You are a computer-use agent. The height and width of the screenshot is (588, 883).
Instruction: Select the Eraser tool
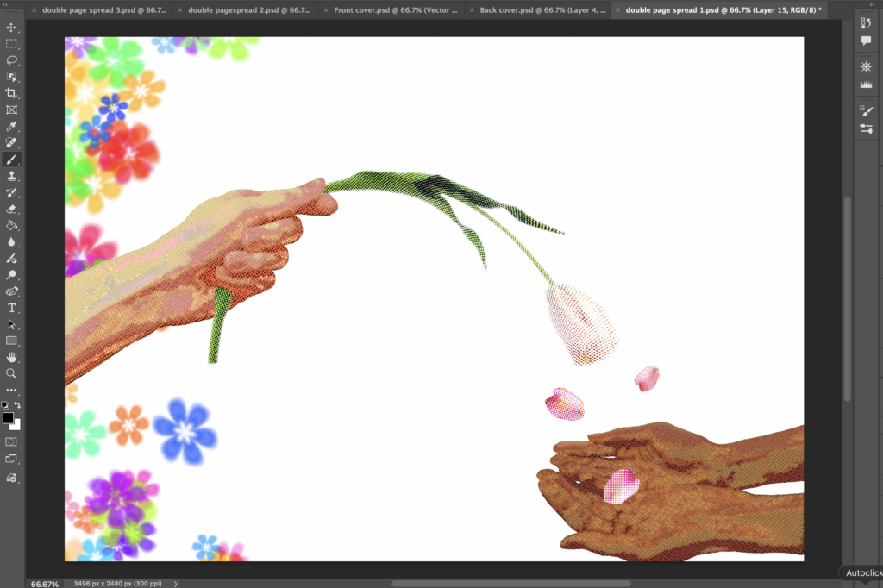coord(12,209)
